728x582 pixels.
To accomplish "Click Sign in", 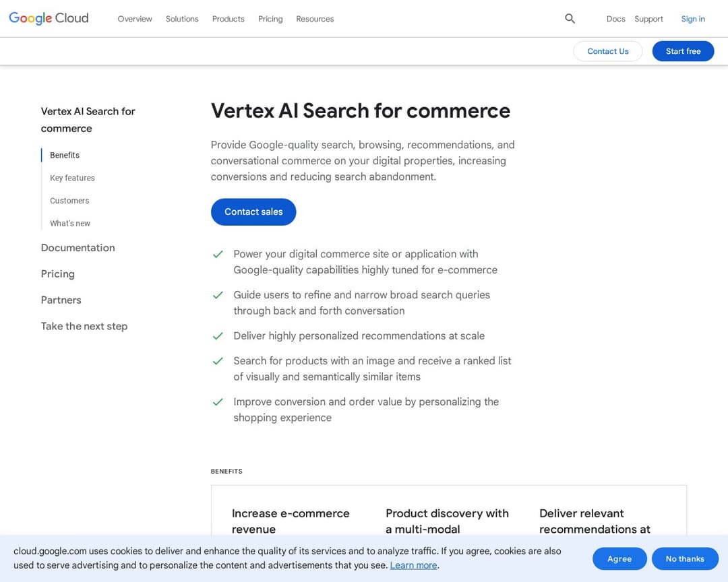I will coord(693,19).
